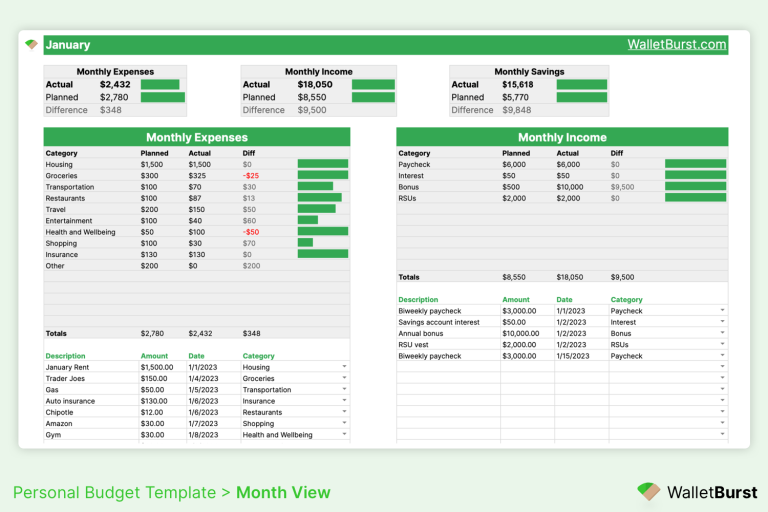Select the Other diff $200 cell
Image resolution: width=768 pixels, height=512 pixels.
coord(251,266)
